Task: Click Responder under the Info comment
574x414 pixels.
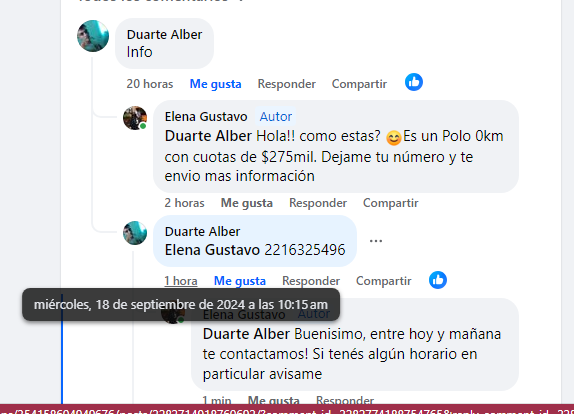Action: pos(287,84)
